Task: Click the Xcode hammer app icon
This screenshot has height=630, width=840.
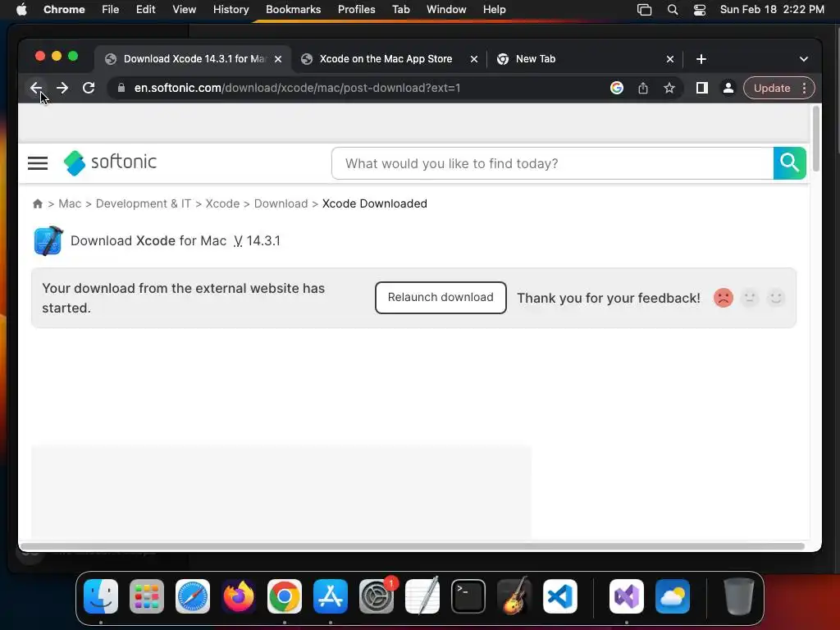Action: click(x=48, y=241)
